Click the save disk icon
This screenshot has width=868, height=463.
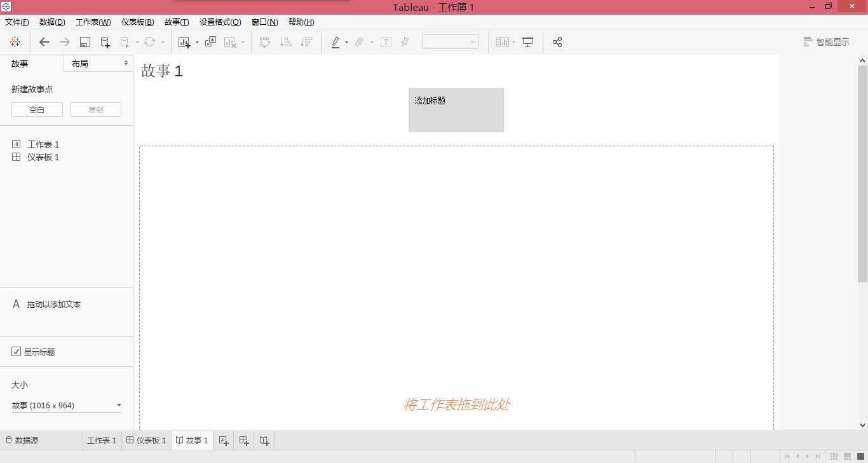coord(85,42)
